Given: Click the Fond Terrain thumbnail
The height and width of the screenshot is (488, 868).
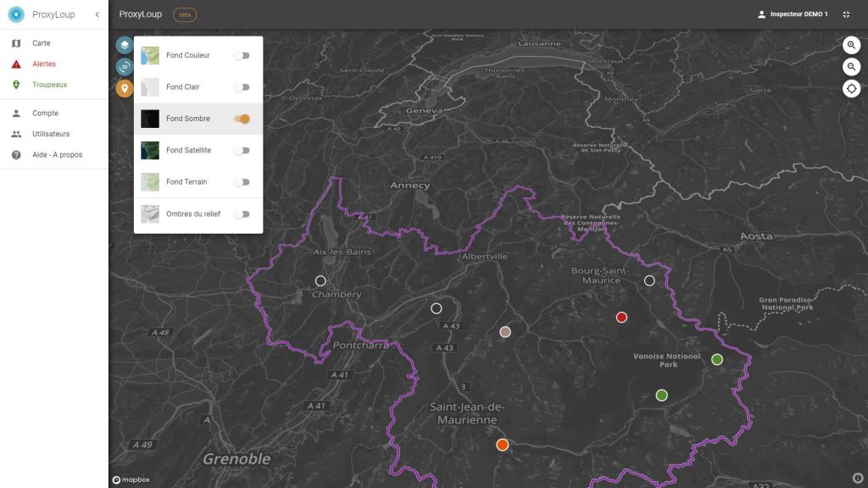Looking at the screenshot, I should [150, 182].
